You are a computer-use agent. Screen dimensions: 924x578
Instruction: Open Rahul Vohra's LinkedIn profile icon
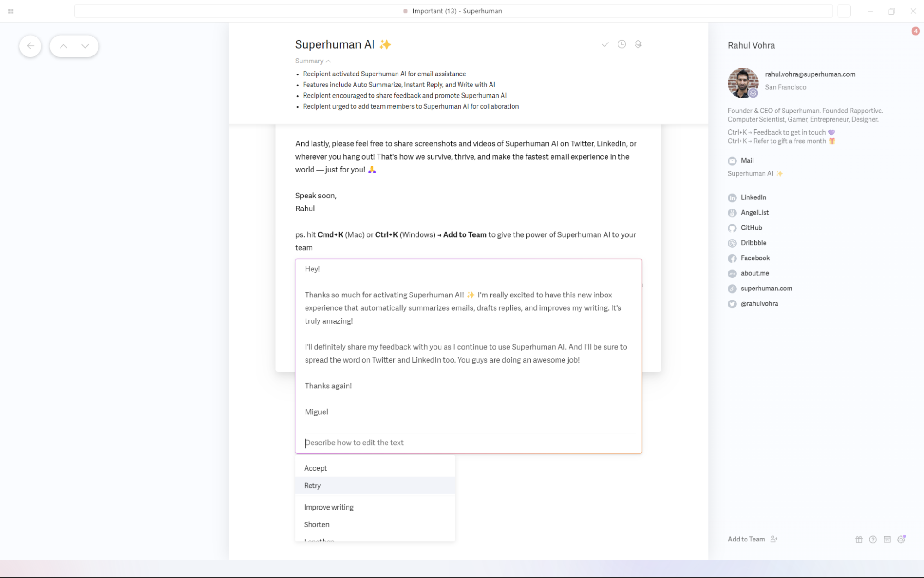pyautogui.click(x=732, y=197)
